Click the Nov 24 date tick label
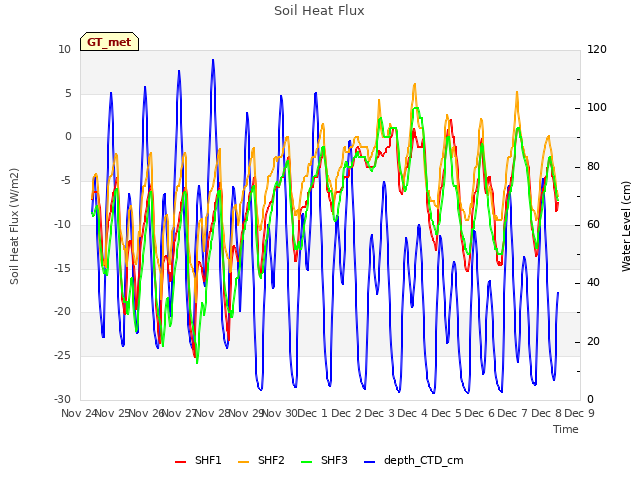The width and height of the screenshot is (640, 480). pyautogui.click(x=79, y=413)
